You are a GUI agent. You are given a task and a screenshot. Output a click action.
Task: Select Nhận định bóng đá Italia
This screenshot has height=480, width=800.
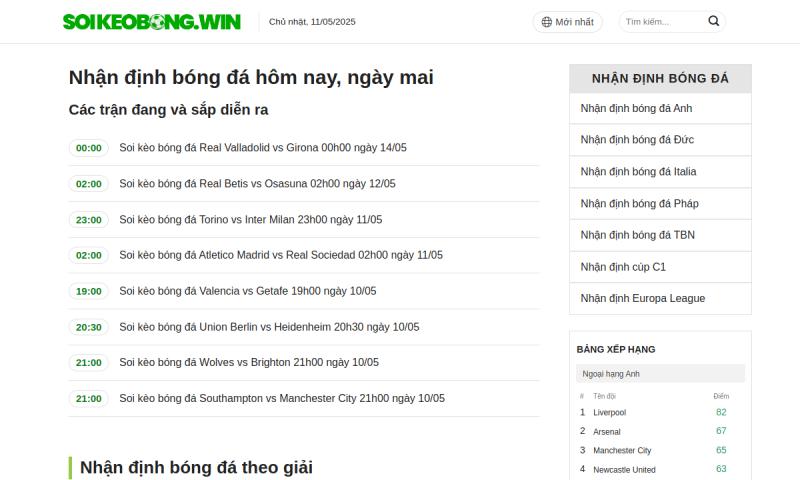(660, 172)
